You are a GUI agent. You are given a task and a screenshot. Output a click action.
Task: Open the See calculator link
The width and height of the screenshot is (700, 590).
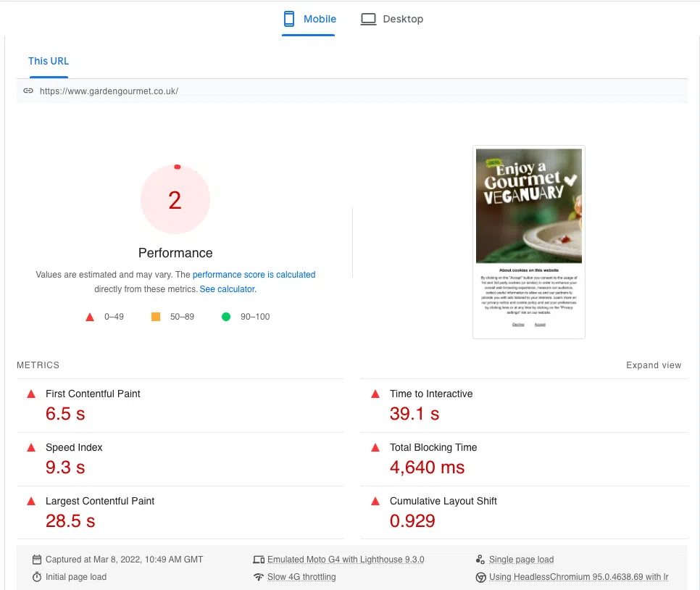point(227,288)
